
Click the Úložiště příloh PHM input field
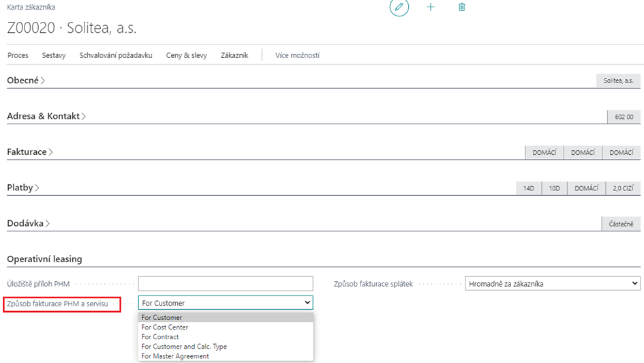point(226,284)
